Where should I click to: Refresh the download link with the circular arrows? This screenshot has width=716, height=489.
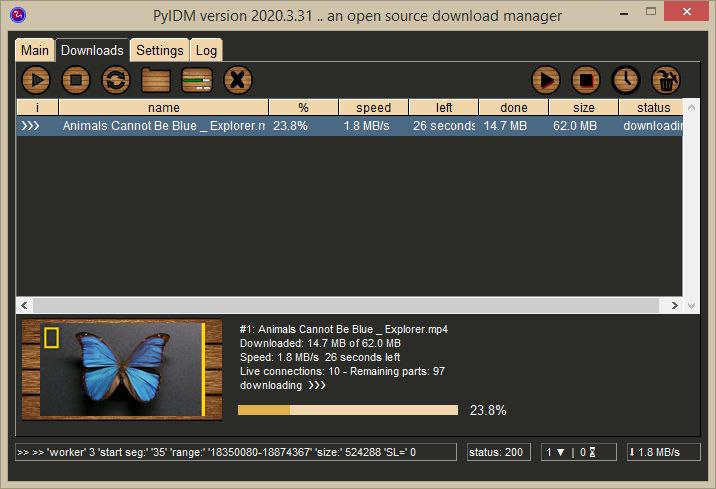pos(116,80)
